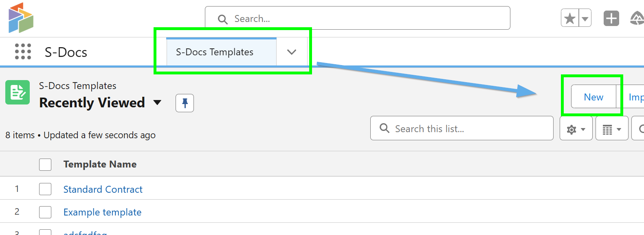644x235 pixels.
Task: Open Global Actions plus icon
Action: (x=611, y=18)
